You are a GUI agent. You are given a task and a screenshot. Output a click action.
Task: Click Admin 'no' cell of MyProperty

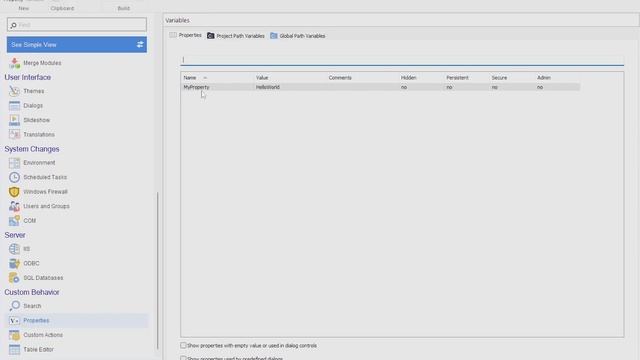pos(540,87)
